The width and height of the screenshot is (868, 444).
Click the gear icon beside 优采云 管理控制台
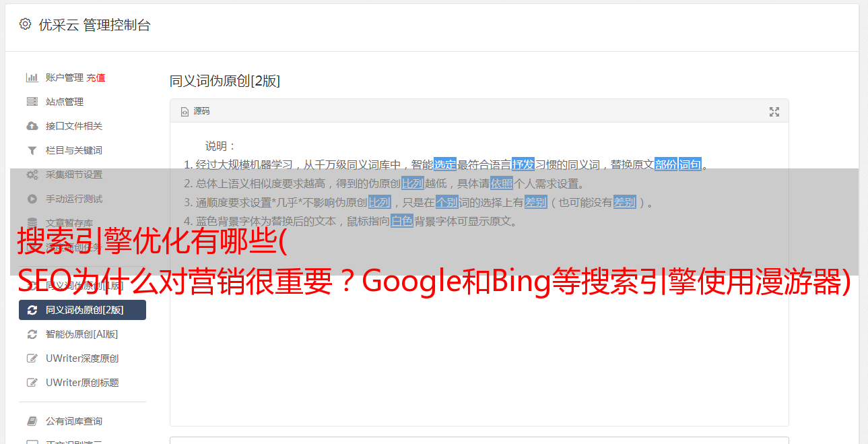click(25, 24)
